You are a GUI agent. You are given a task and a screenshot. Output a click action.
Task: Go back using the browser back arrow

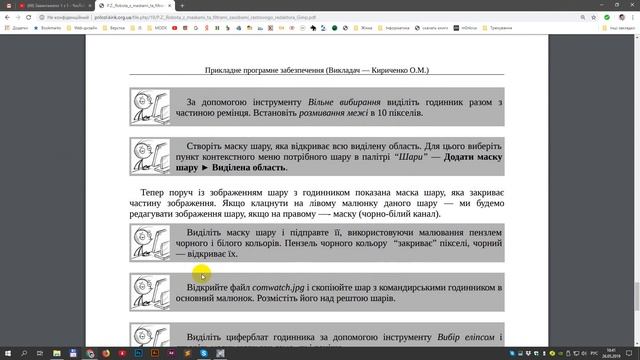(7, 18)
